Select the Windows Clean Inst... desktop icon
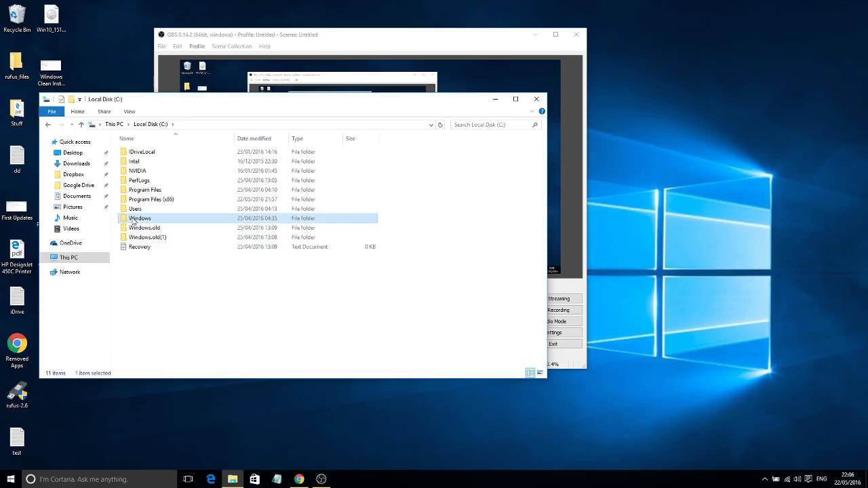Viewport: 868px width, 488px height. pos(51,73)
